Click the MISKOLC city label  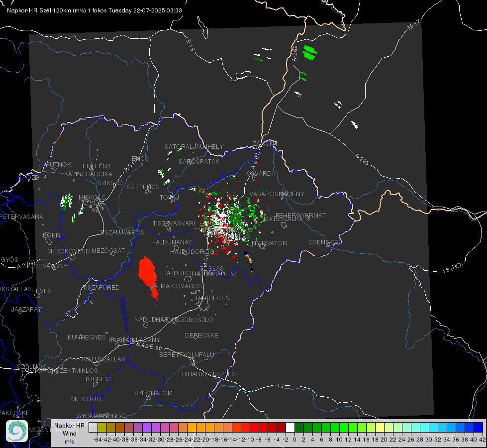pyautogui.click(x=92, y=198)
